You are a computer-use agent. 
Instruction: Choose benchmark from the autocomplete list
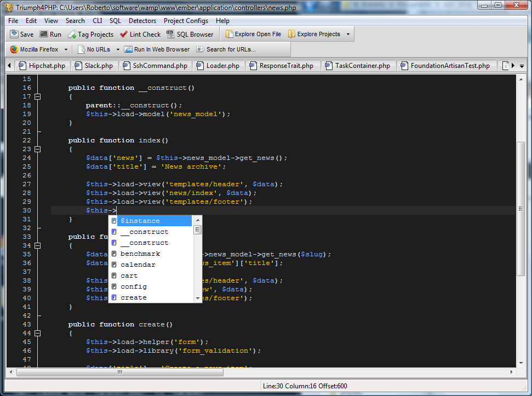pos(151,254)
